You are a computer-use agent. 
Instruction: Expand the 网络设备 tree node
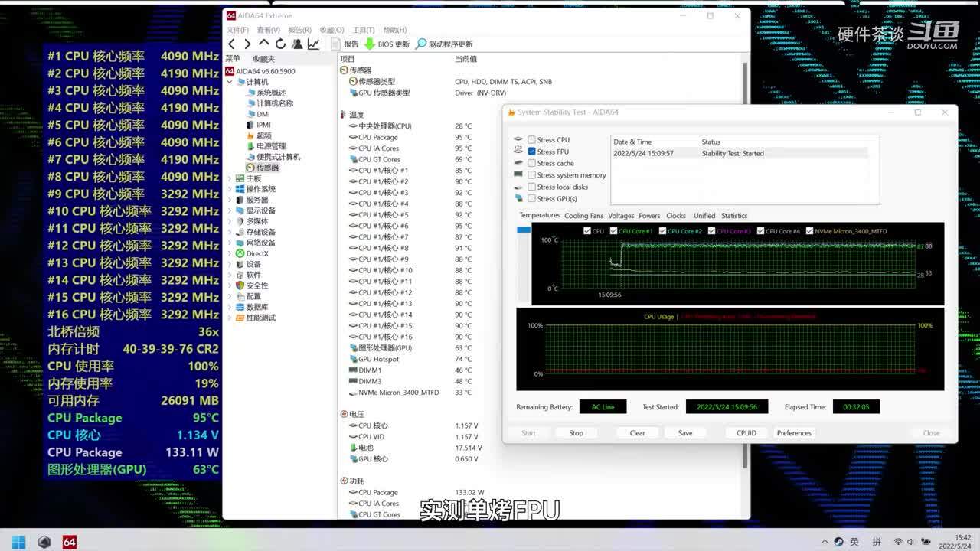pos(230,243)
